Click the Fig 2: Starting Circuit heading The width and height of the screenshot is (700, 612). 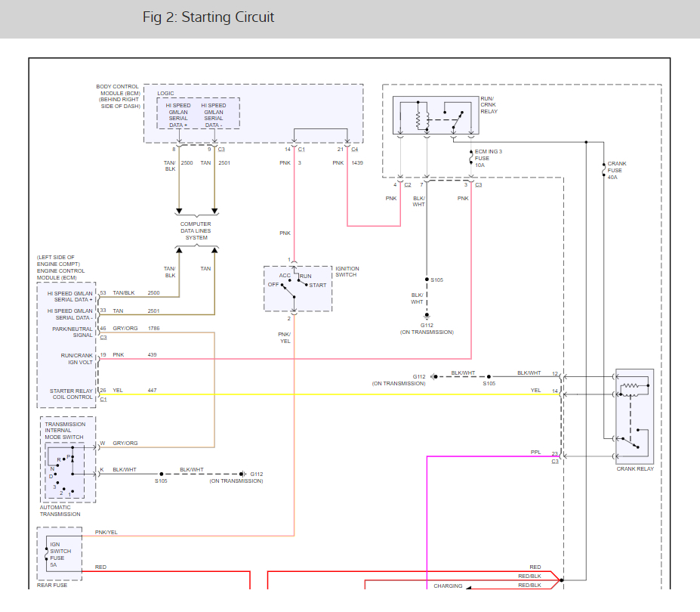point(208,17)
